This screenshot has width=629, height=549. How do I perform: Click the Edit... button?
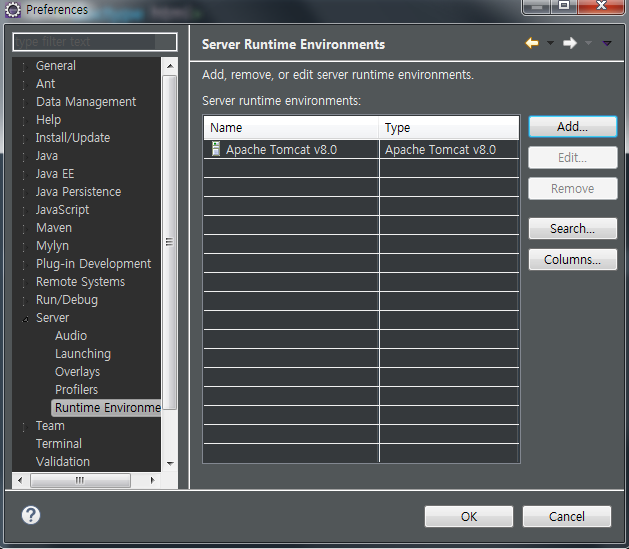[x=572, y=158]
